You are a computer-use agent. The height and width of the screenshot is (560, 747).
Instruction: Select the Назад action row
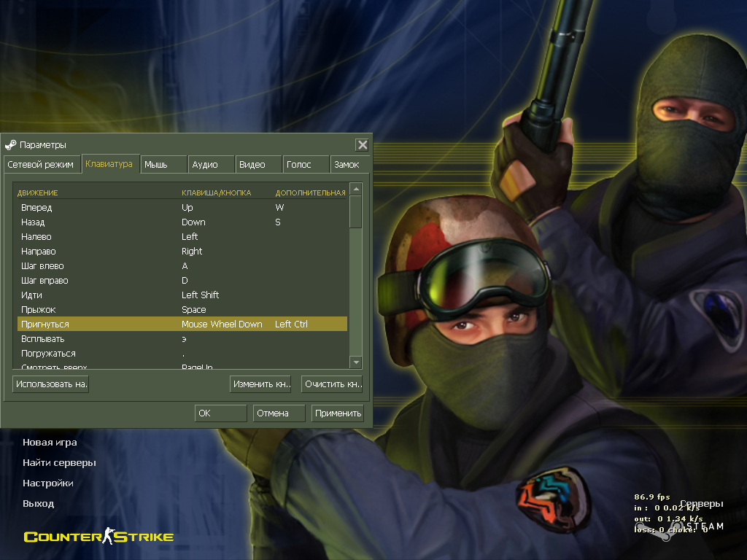pyautogui.click(x=182, y=222)
